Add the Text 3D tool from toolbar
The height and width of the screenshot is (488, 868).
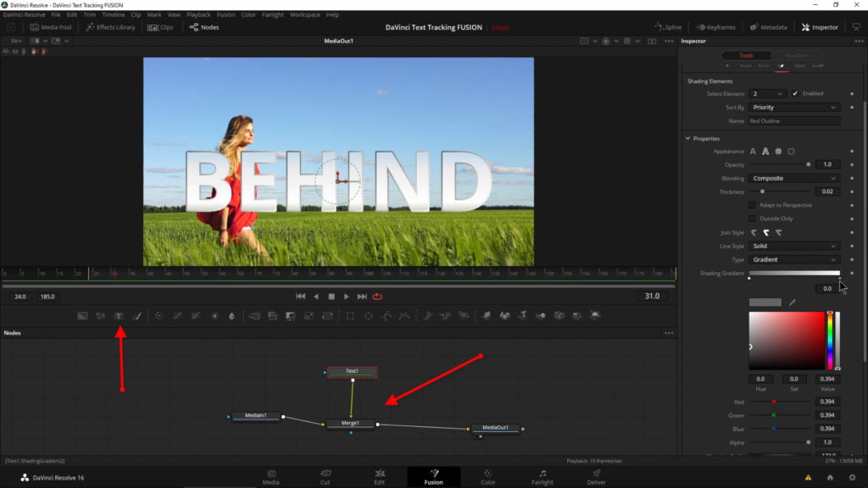pyautogui.click(x=522, y=315)
